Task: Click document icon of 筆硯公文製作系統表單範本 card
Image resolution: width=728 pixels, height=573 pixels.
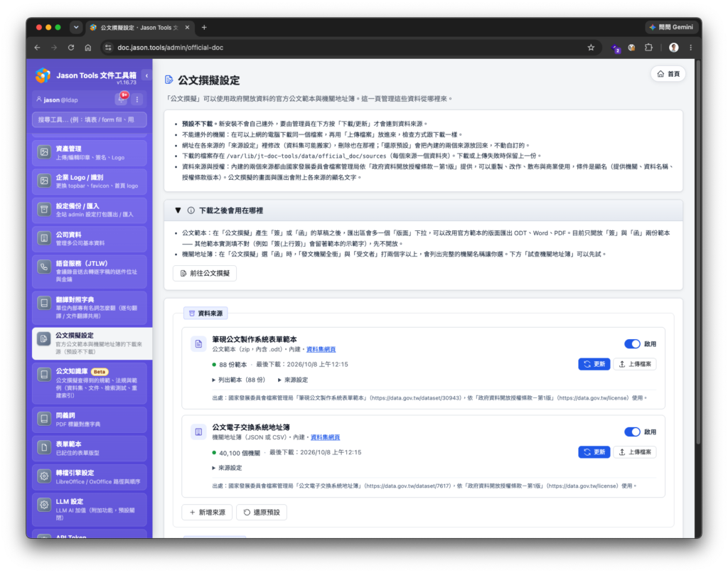Action: coord(198,343)
